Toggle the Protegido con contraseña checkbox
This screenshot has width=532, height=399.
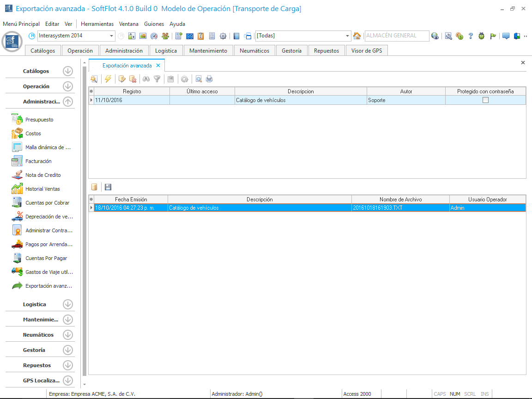485,100
